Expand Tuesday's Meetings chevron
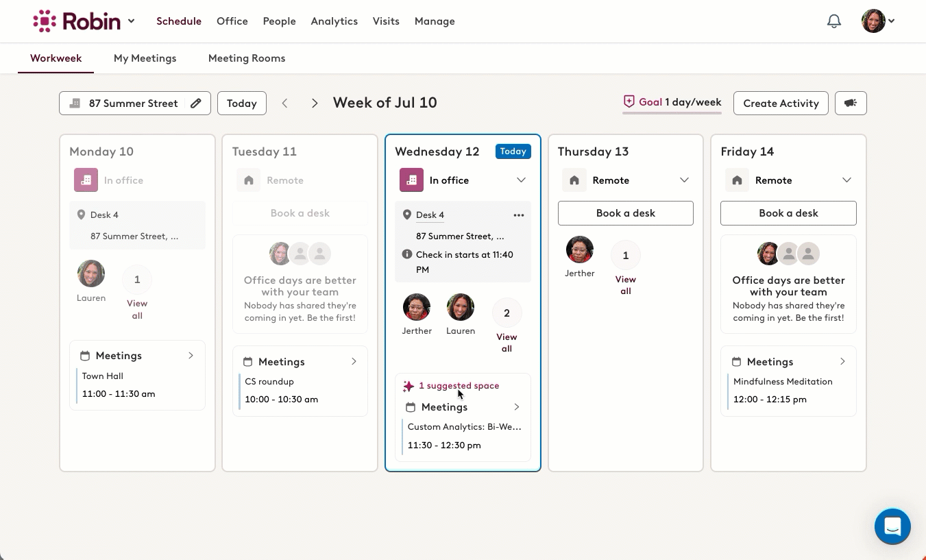 point(354,361)
